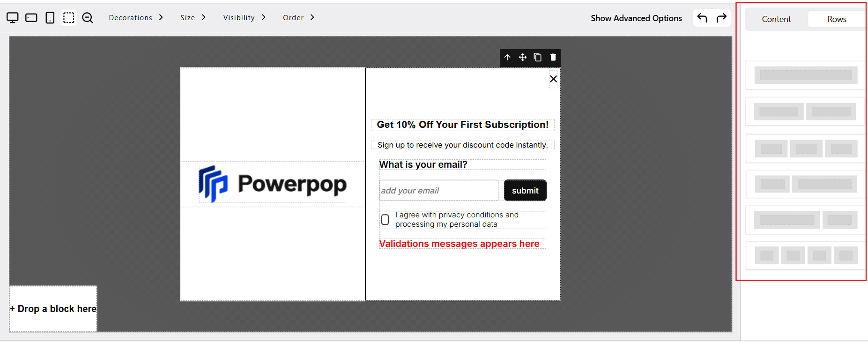This screenshot has height=342, width=868.
Task: Click the add your email field
Action: click(439, 191)
